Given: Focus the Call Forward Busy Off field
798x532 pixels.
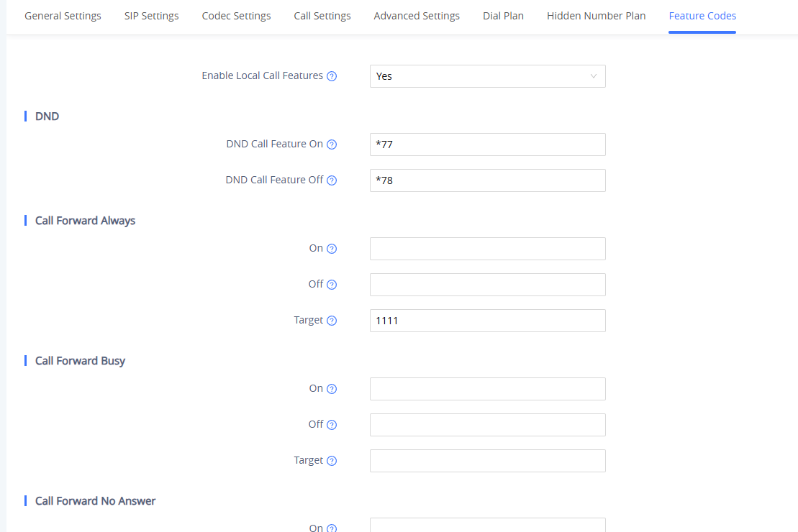Looking at the screenshot, I should (487, 425).
